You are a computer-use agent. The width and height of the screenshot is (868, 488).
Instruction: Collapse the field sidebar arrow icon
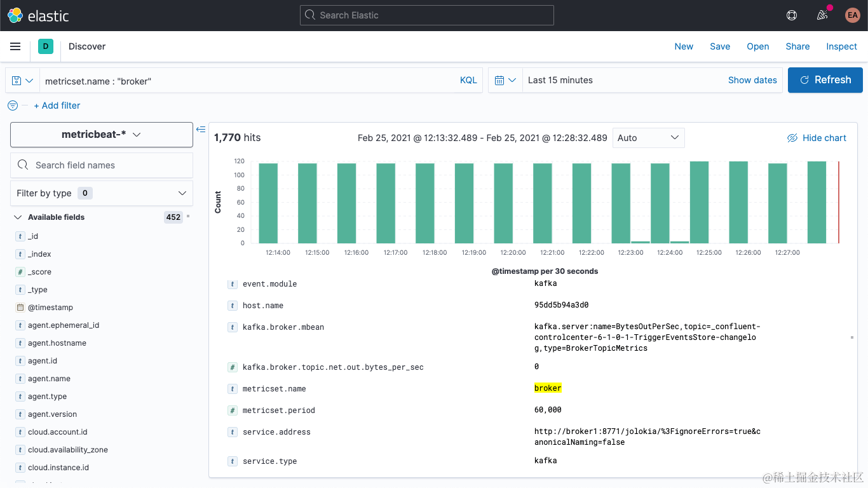click(x=201, y=130)
